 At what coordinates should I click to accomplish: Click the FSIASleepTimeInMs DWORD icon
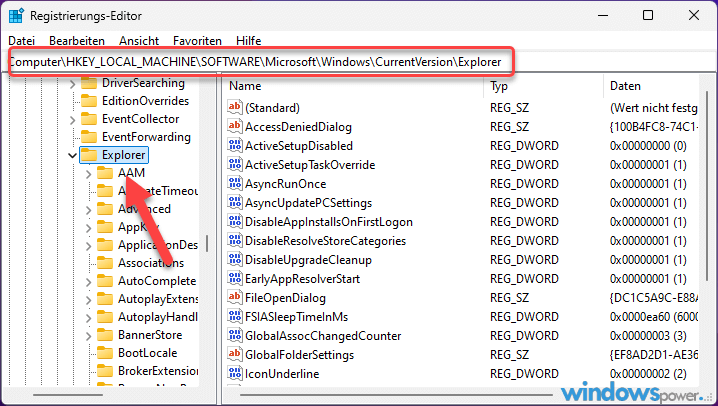(234, 316)
